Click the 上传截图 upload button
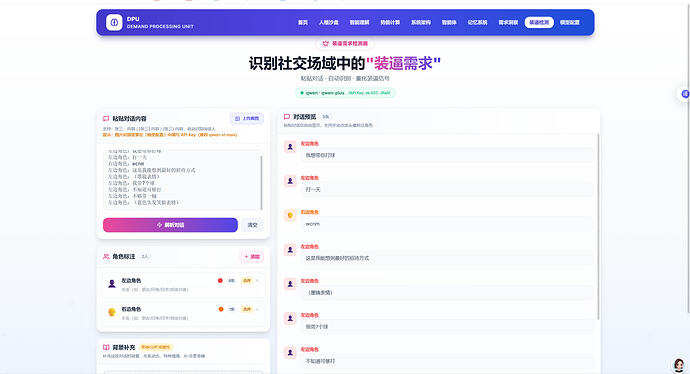 (247, 118)
